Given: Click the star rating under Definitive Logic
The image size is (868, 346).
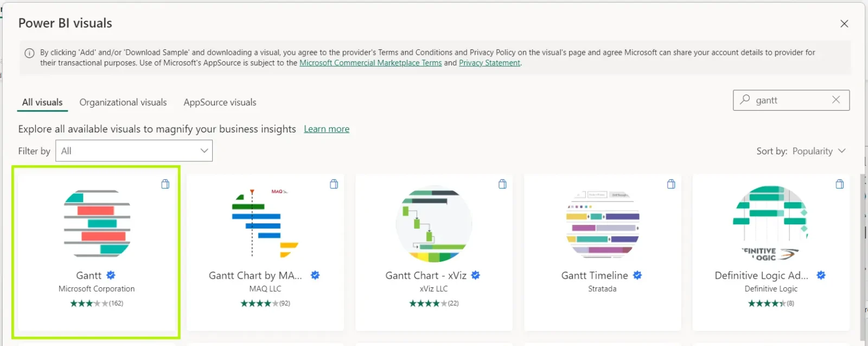Looking at the screenshot, I should point(771,304).
